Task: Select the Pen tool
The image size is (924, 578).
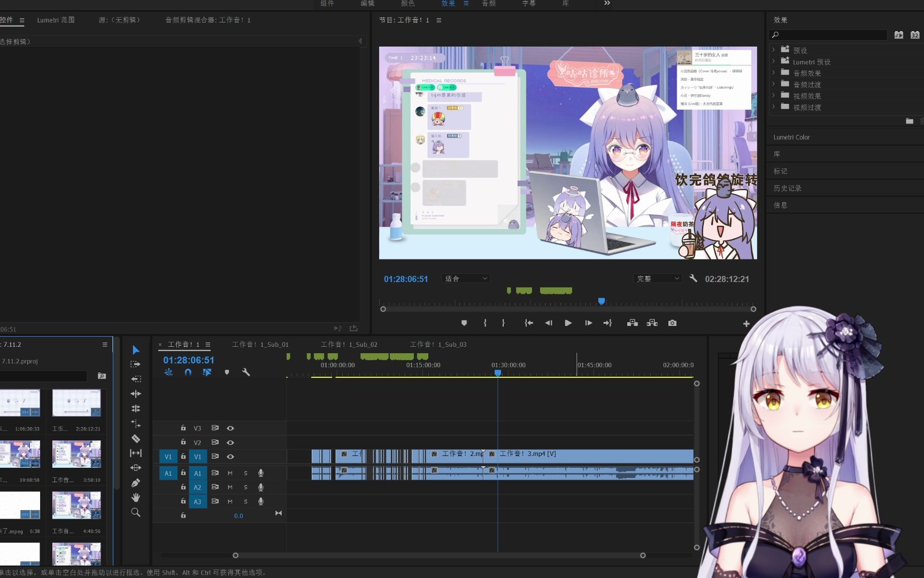Action: click(x=136, y=483)
